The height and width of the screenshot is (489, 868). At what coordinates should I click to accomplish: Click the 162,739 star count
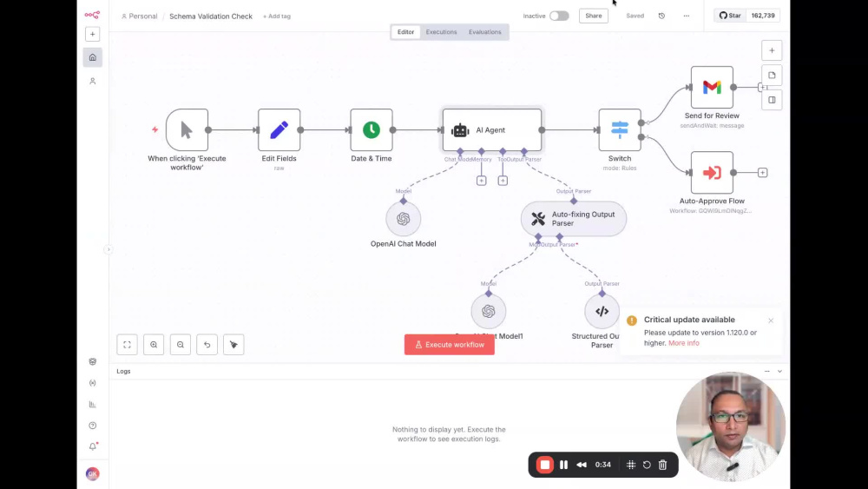(763, 16)
